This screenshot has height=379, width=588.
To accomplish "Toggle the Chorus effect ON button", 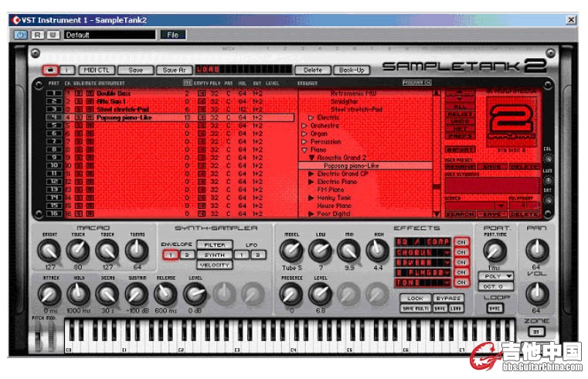I will 461,253.
